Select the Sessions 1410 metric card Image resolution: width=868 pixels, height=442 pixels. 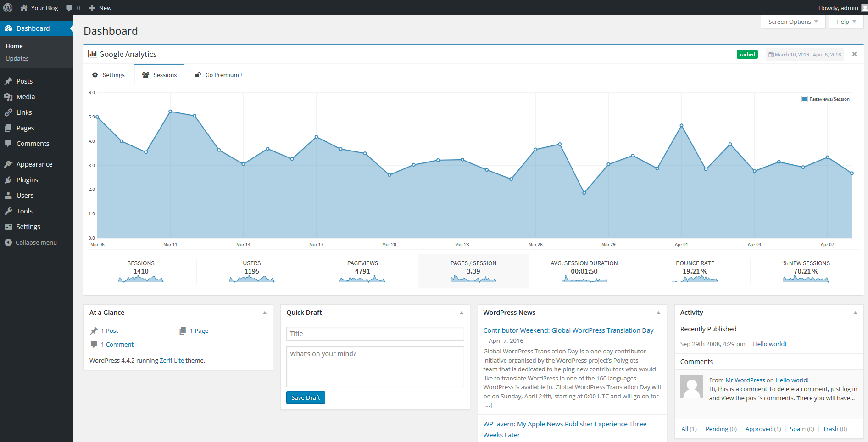[141, 271]
